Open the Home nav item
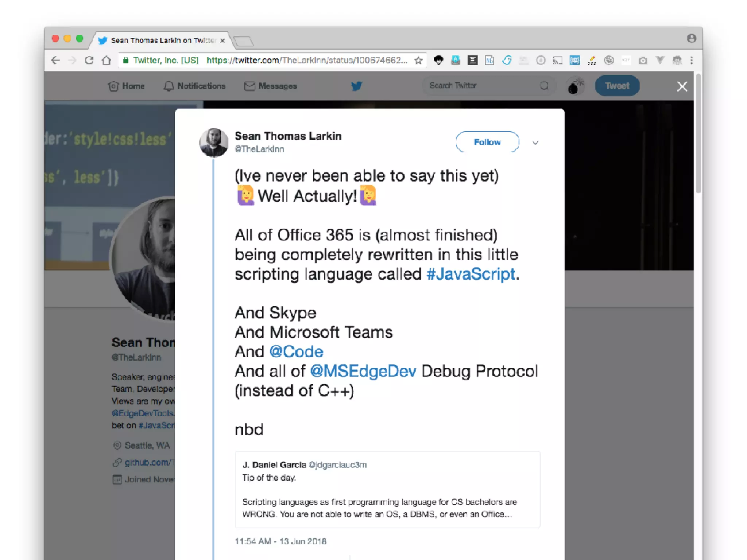The height and width of the screenshot is (560, 747). pyautogui.click(x=127, y=86)
